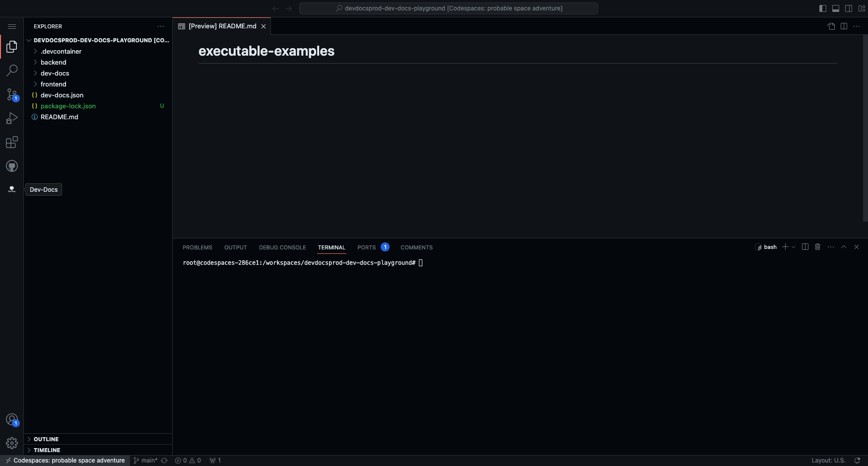This screenshot has height=466, width=868.
Task: Kill terminal with trash icon
Action: click(x=817, y=247)
